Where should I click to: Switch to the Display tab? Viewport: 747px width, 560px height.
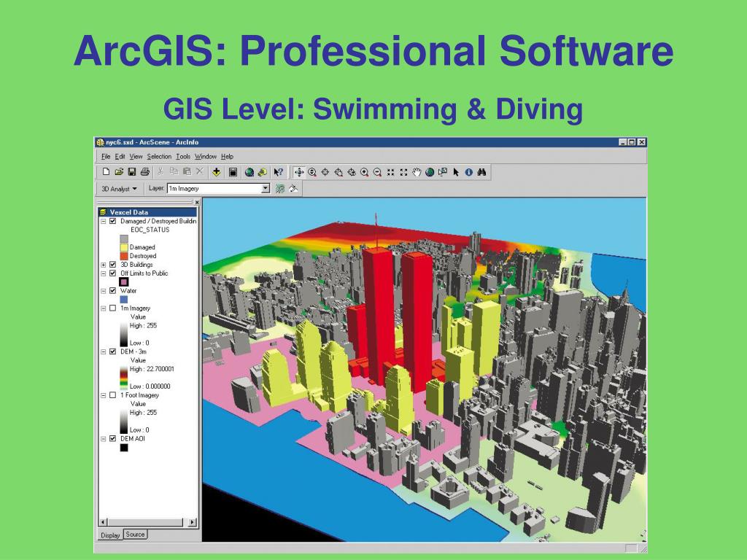click(x=111, y=535)
